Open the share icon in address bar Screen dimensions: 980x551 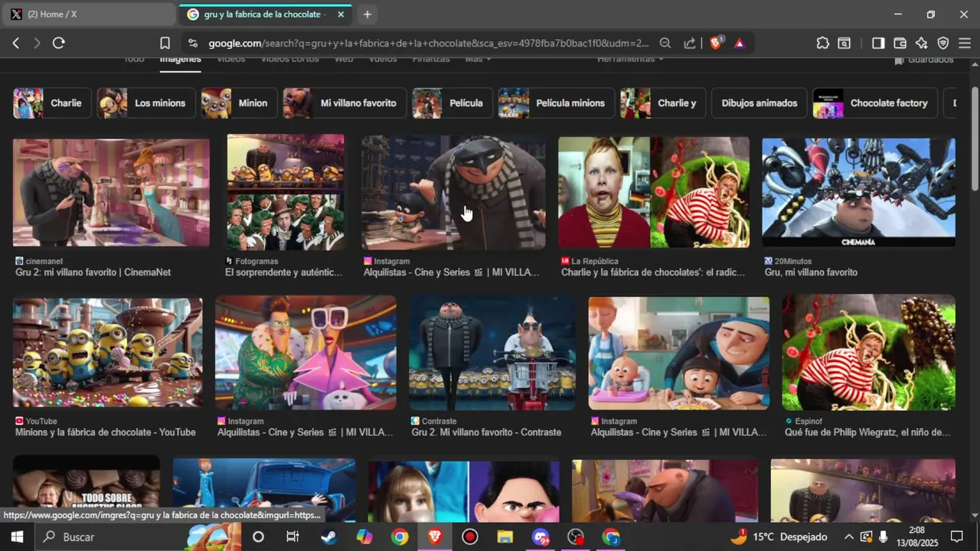click(x=690, y=44)
